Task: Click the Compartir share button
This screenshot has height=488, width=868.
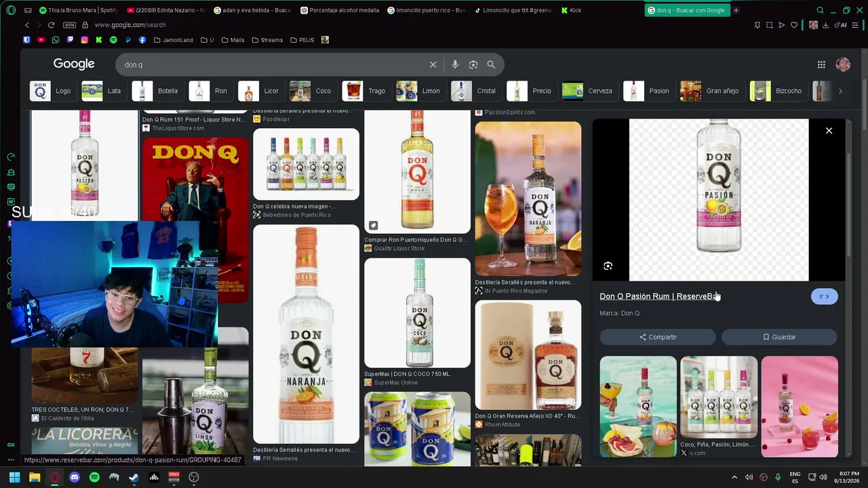Action: [658, 337]
